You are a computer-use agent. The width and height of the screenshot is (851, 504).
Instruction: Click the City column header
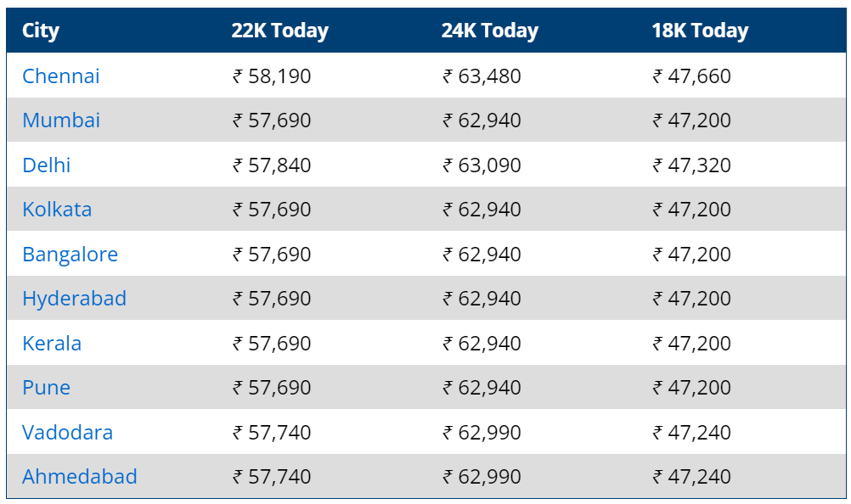pos(41,31)
